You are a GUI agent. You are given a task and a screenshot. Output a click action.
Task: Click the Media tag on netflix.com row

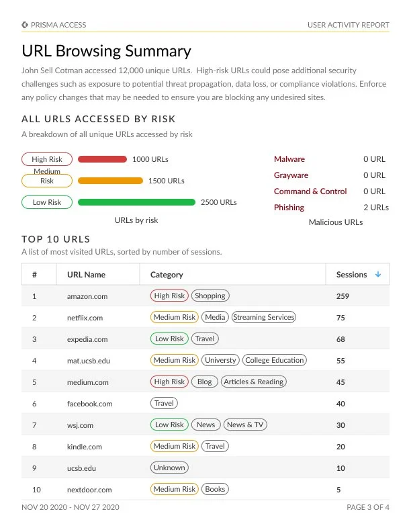click(215, 317)
